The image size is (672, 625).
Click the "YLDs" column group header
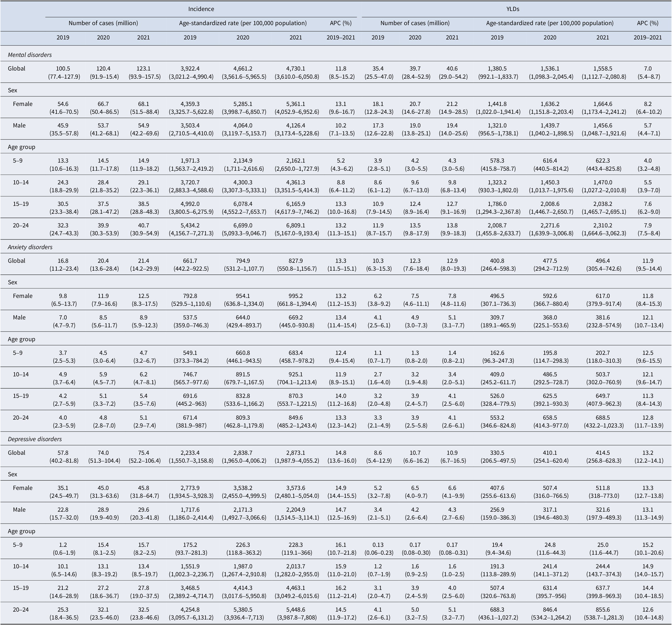coord(513,9)
